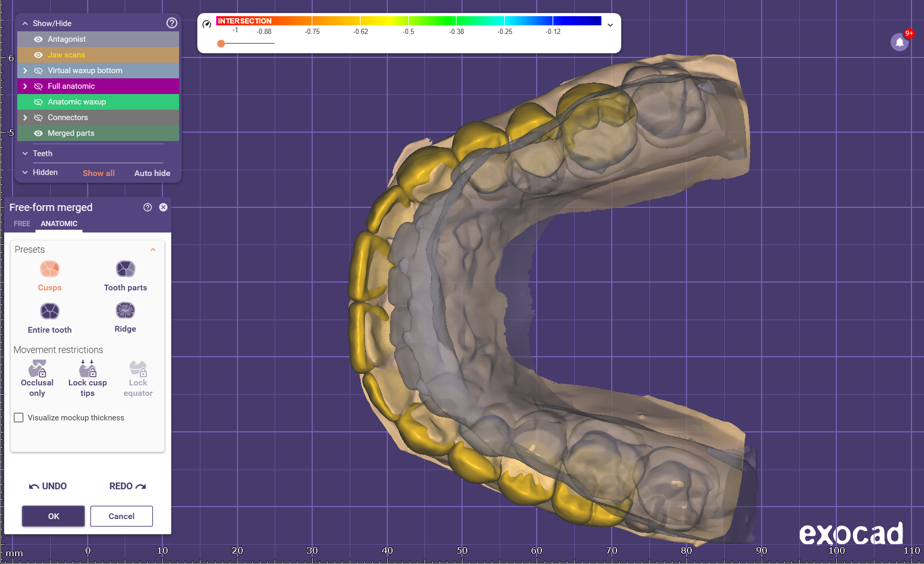Choose the Ridge preset icon
This screenshot has width=924, height=564.
(x=125, y=311)
